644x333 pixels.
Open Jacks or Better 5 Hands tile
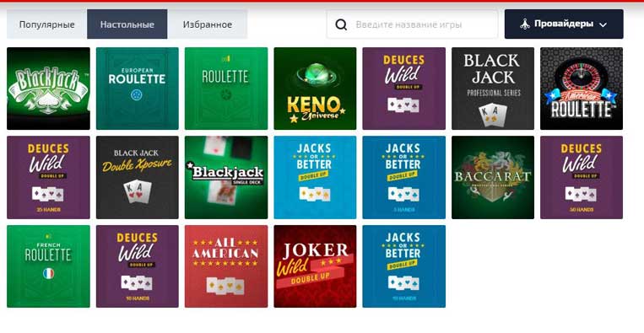point(403,178)
